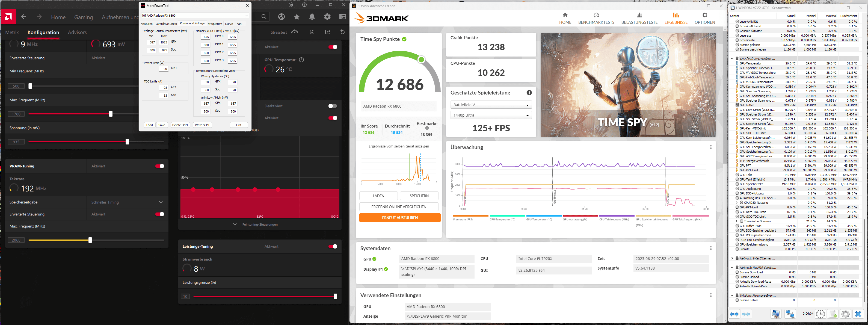Screen dimensions: 868x325
Task: Open Speicherzeitgabe Schnelles Timing dropdown
Action: coord(127,202)
